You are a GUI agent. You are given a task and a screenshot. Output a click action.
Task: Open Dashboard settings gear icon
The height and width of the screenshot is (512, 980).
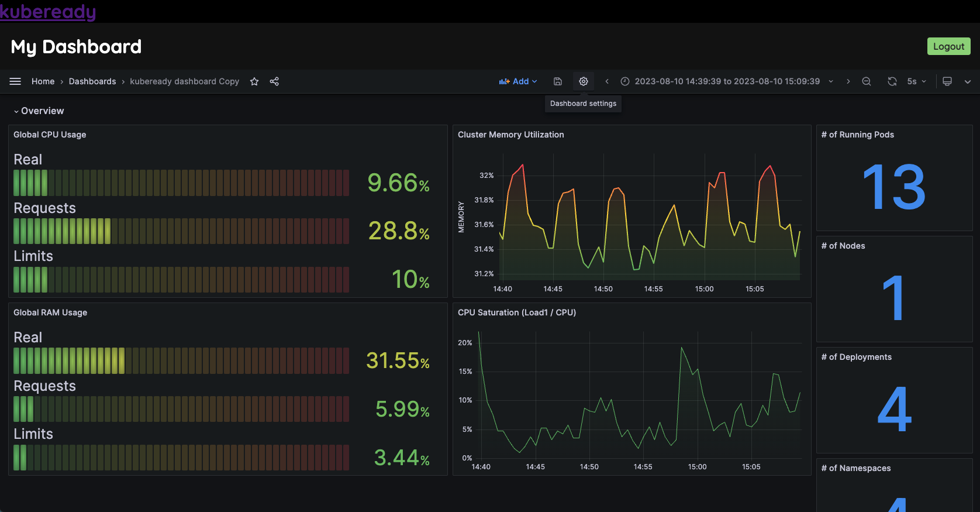584,81
